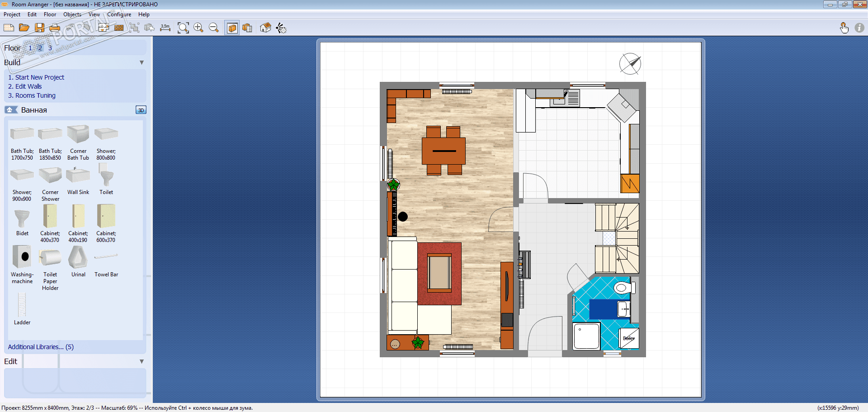Open the Edit menu in the menu bar

[32, 14]
